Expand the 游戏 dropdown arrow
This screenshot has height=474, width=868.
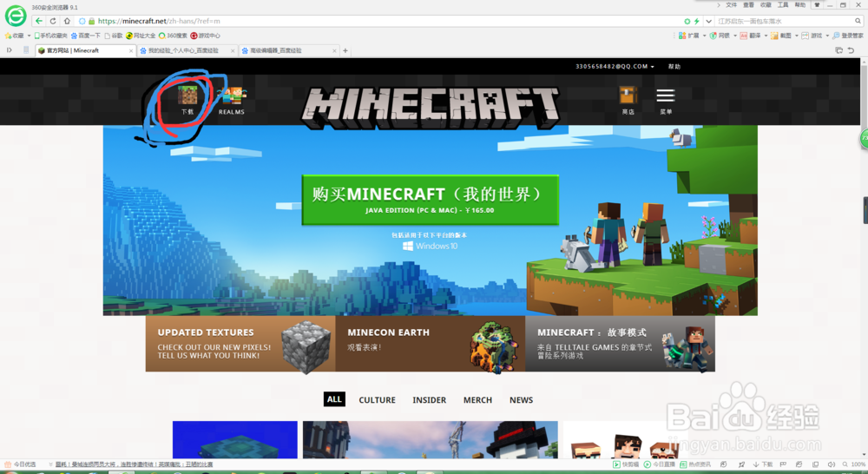point(827,36)
